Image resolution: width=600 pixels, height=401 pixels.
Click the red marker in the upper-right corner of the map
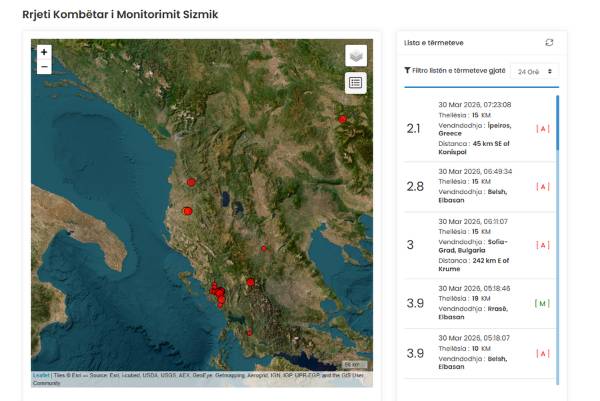342,119
